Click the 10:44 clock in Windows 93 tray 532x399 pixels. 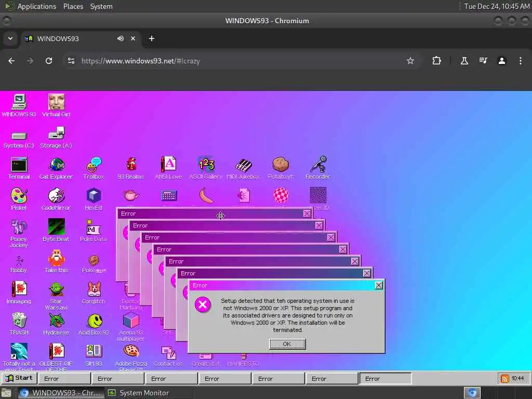pyautogui.click(x=517, y=378)
